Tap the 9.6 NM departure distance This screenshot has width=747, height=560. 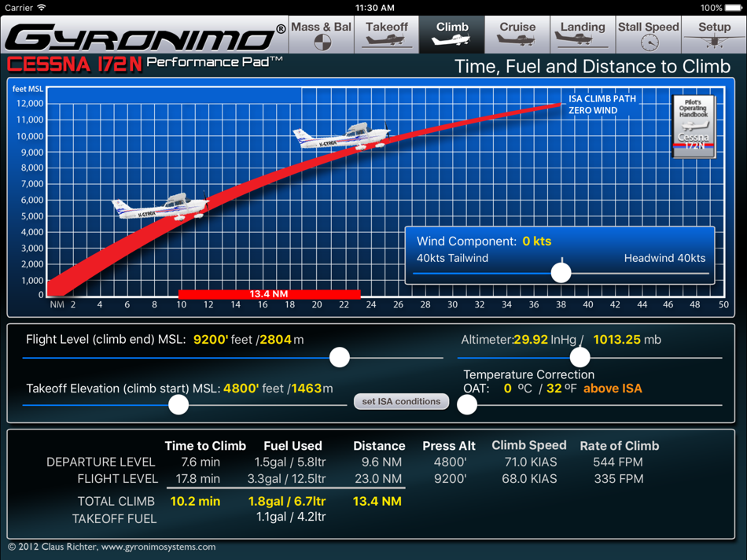381,462
